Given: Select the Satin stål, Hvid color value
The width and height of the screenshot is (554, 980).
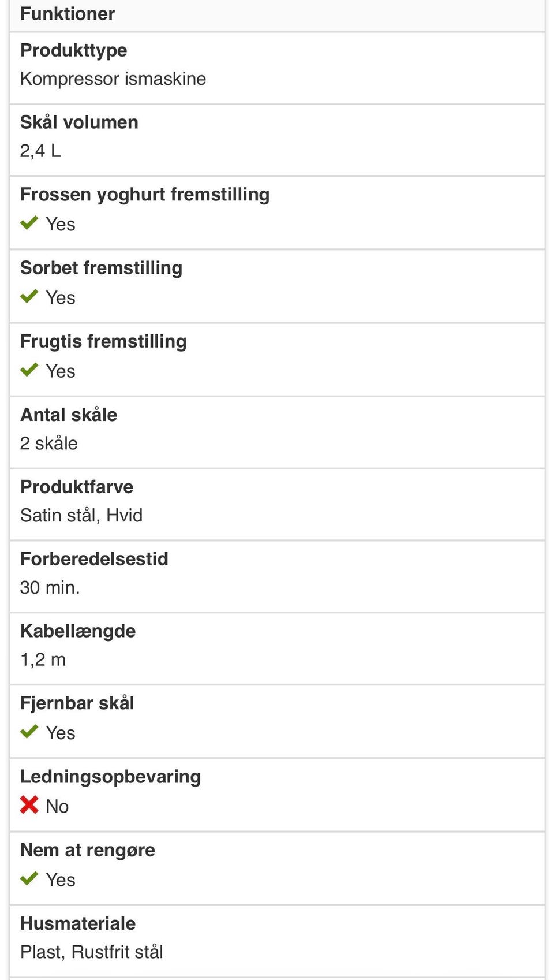Looking at the screenshot, I should tap(81, 515).
